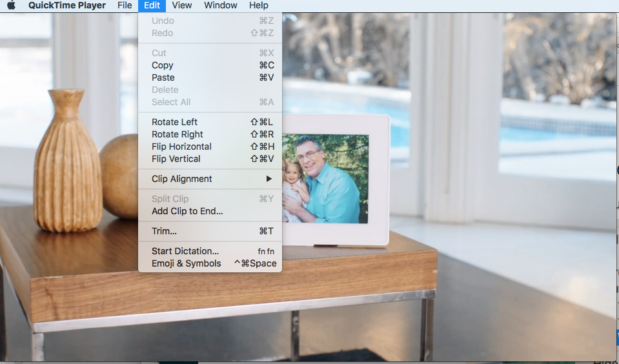Expand the Clip Alignment submenu
Screen dimensions: 619x364
pos(210,179)
